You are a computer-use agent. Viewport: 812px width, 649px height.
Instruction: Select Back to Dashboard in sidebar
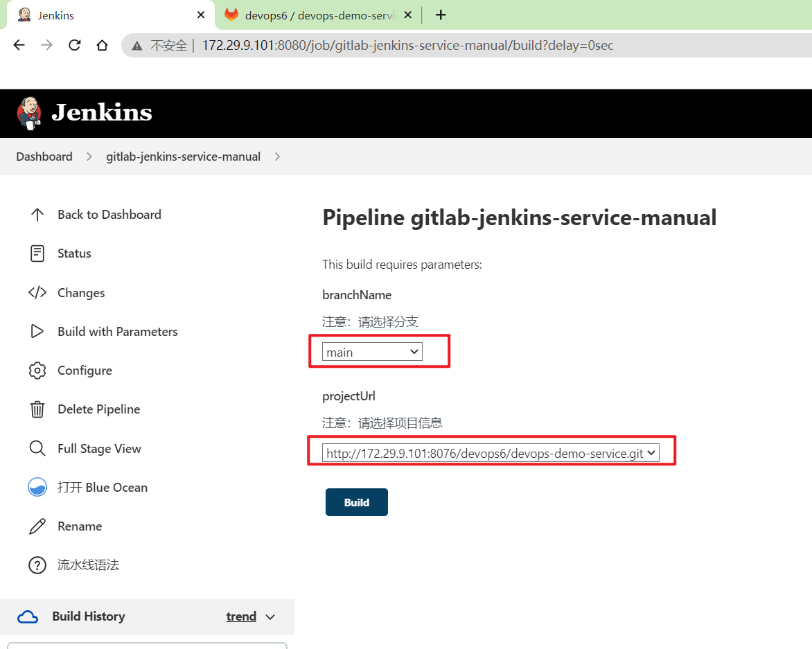109,215
